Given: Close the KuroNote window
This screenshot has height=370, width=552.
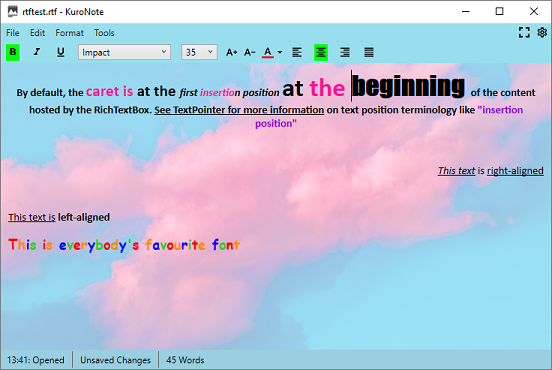Looking at the screenshot, I should coord(534,11).
